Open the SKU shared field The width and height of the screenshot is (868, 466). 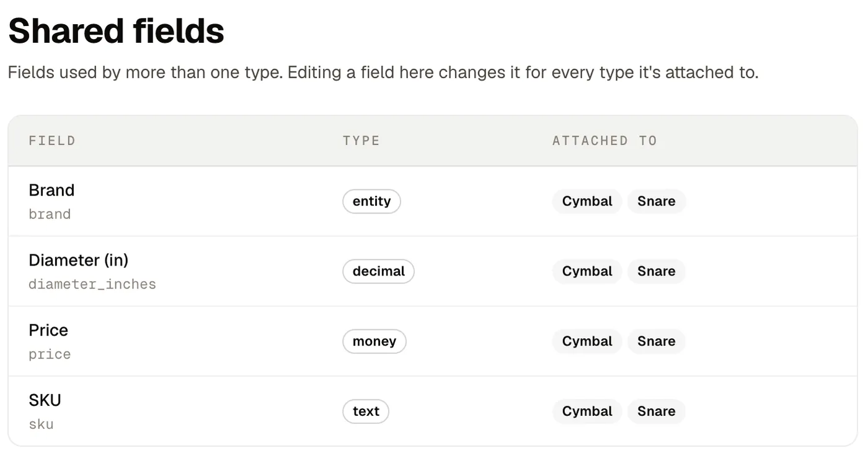[x=433, y=411]
